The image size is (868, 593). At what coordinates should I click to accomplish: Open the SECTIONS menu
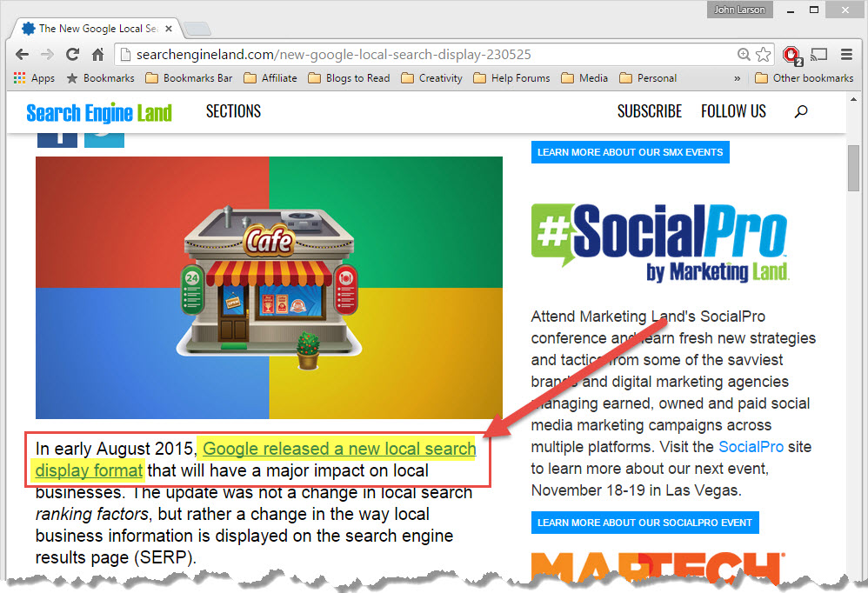(x=233, y=111)
